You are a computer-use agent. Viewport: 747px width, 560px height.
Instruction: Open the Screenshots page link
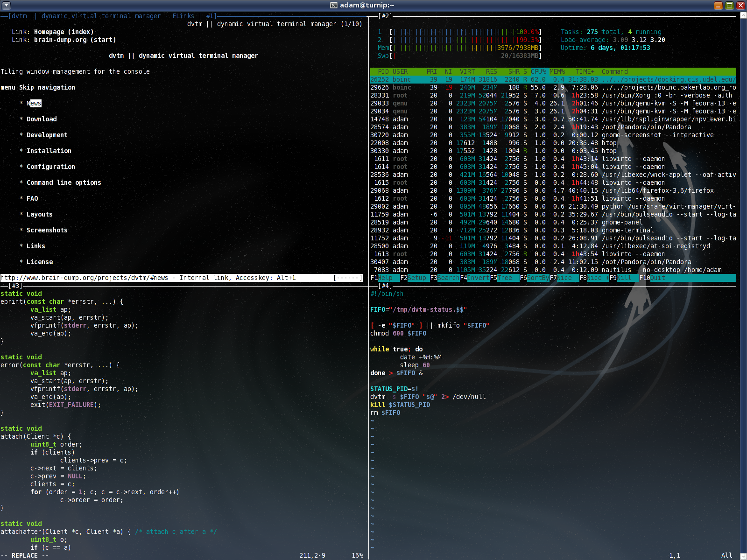(47, 230)
